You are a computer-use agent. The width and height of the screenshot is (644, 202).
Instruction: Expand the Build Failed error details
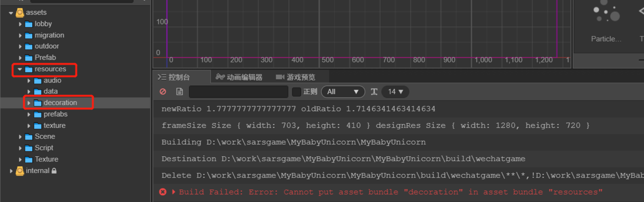173,192
